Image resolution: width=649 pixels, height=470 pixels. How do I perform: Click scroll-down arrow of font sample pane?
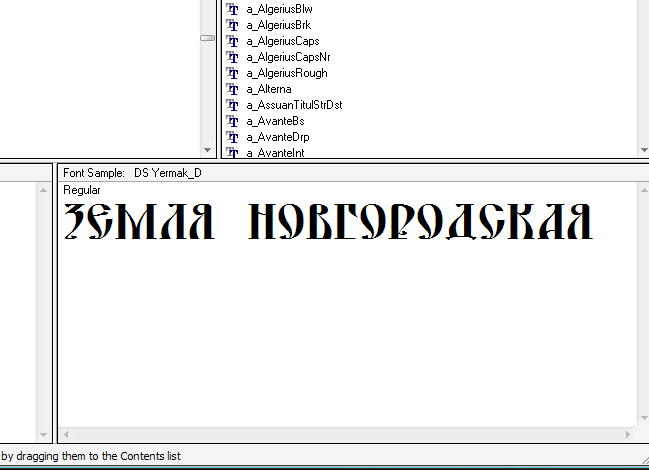click(x=644, y=418)
